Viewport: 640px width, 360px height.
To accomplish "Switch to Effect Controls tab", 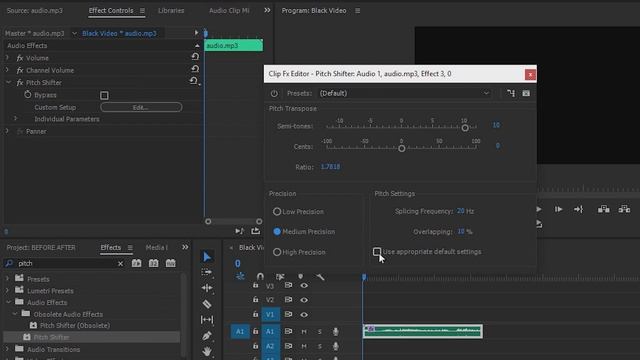I will (x=111, y=11).
